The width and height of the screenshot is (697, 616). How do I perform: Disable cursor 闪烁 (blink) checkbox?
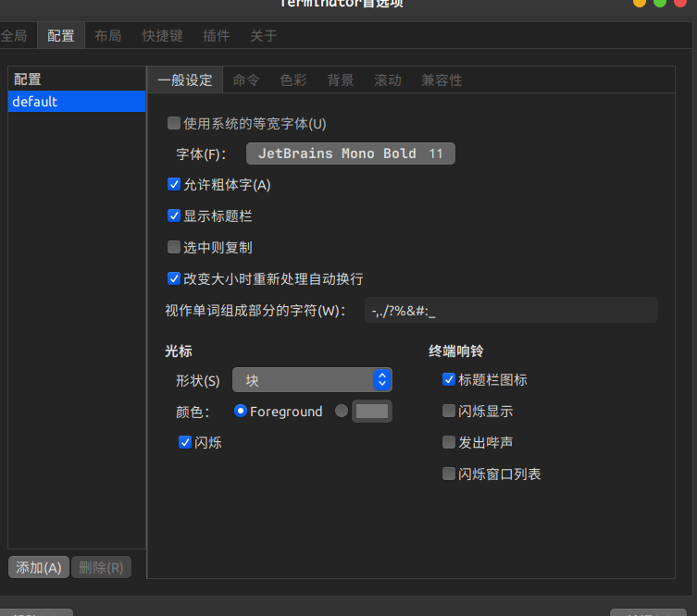pyautogui.click(x=185, y=443)
